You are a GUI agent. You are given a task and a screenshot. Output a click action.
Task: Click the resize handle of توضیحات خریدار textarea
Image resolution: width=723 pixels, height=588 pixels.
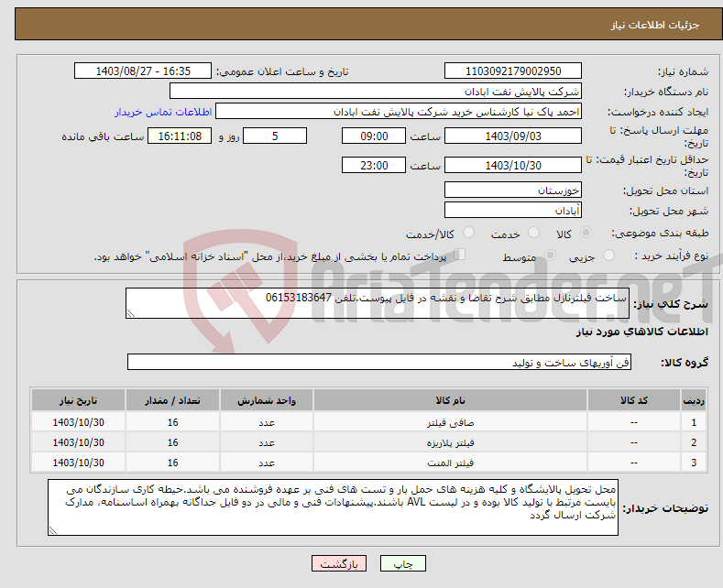[x=53, y=530]
